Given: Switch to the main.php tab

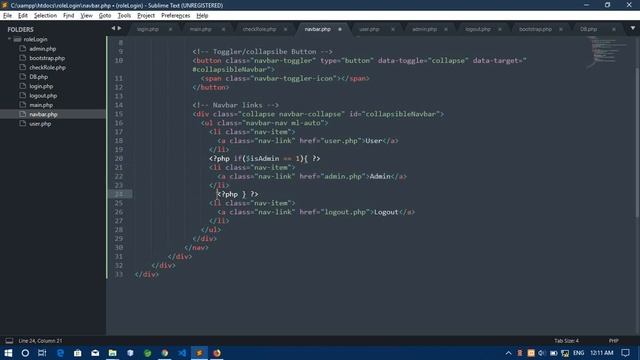Looking at the screenshot, I should pyautogui.click(x=200, y=29).
